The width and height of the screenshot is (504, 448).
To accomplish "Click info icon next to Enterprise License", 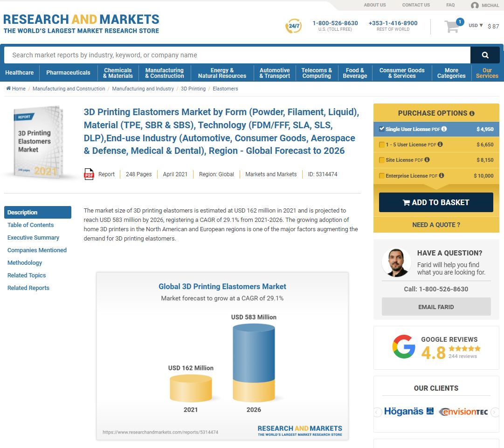I will click(441, 176).
